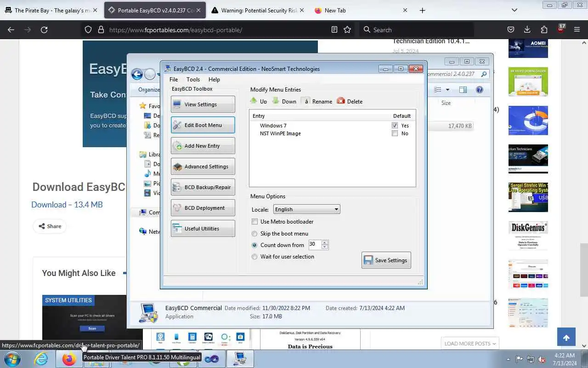
Task: List all tabs dropdown arrow
Action: coord(514,10)
